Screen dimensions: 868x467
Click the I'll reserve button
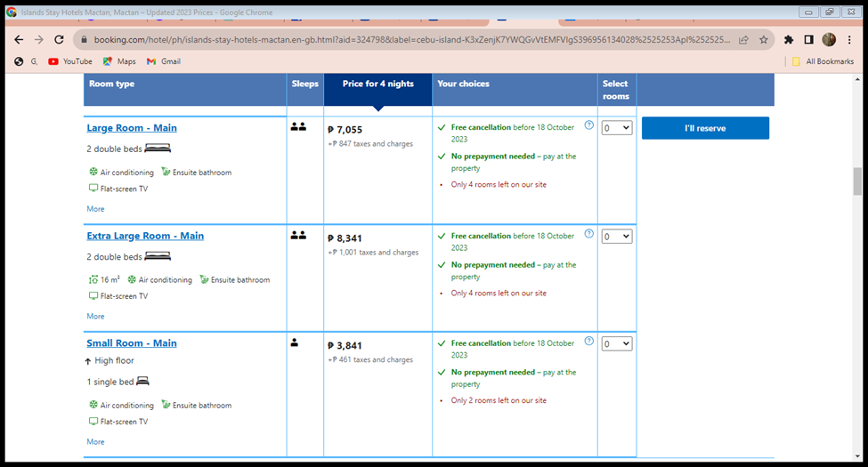705,128
